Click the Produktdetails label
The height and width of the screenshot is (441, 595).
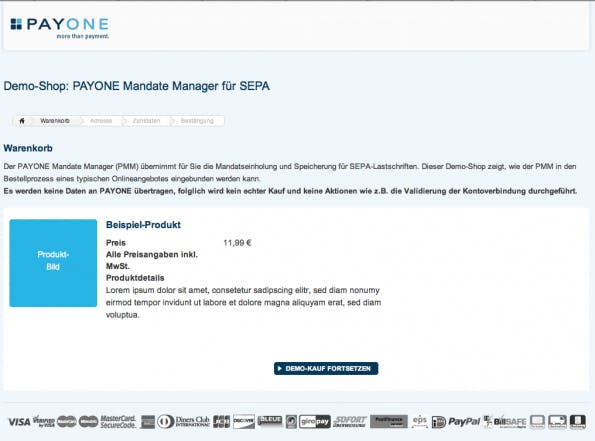pos(135,278)
